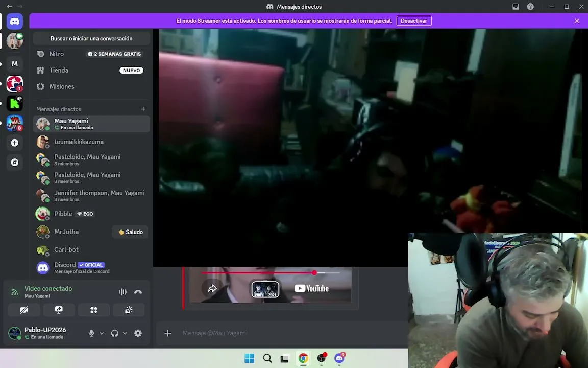Open the Minecraft character server icon
Image resolution: width=588 pixels, height=368 pixels.
pyautogui.click(x=15, y=123)
